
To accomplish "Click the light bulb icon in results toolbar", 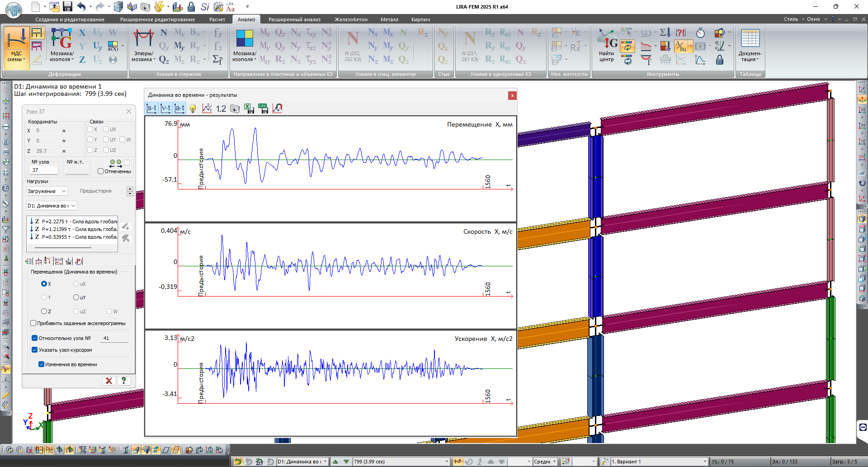I will [193, 108].
